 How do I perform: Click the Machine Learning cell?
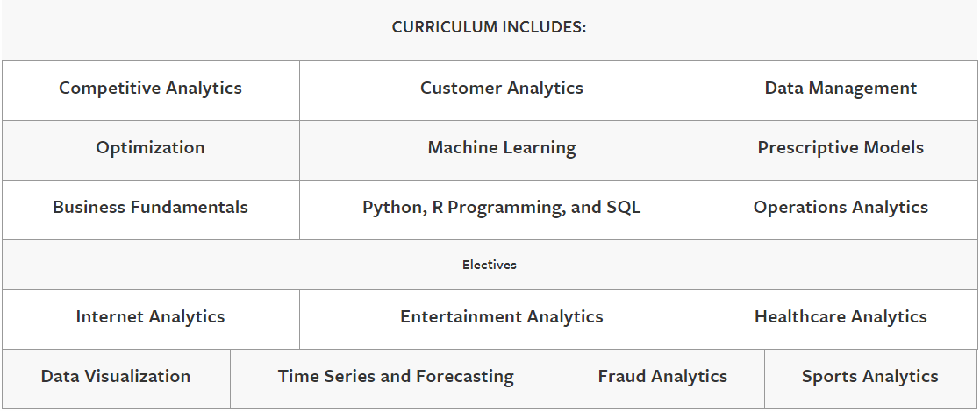pos(501,148)
